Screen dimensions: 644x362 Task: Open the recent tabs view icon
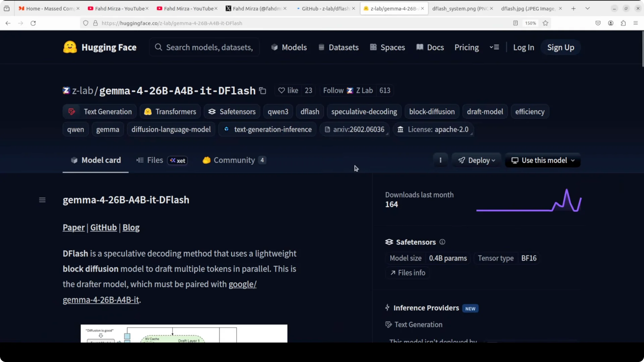point(7,8)
